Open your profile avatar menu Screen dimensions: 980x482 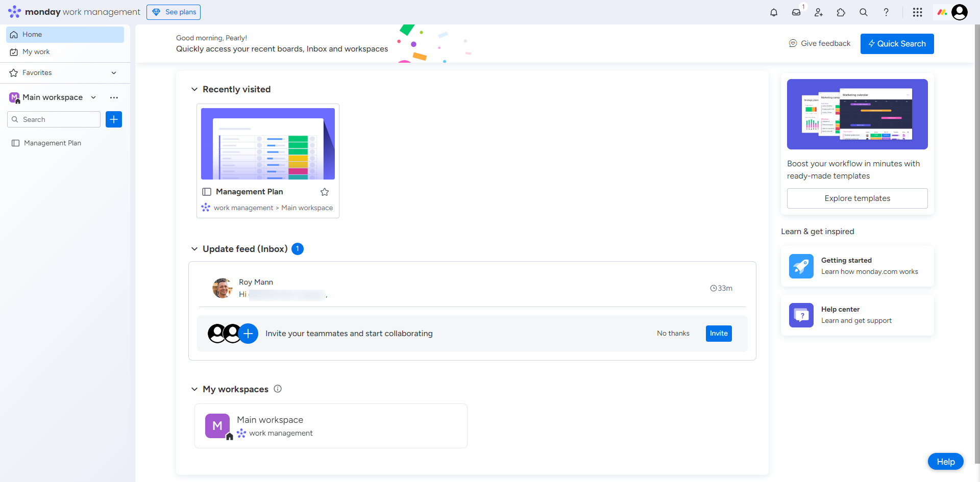[960, 12]
